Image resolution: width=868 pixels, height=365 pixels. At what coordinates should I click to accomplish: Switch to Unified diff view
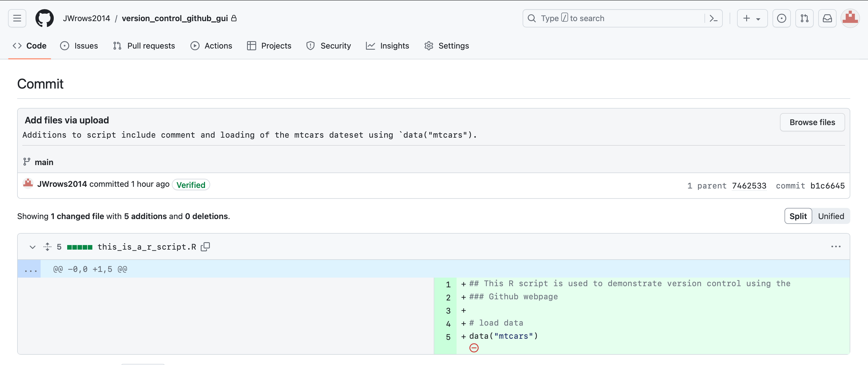[x=831, y=216]
